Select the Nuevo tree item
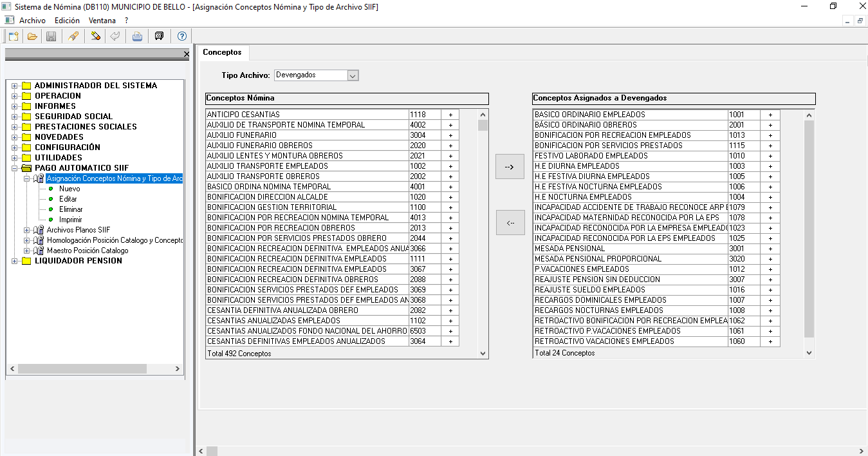This screenshot has width=868, height=456. (69, 189)
